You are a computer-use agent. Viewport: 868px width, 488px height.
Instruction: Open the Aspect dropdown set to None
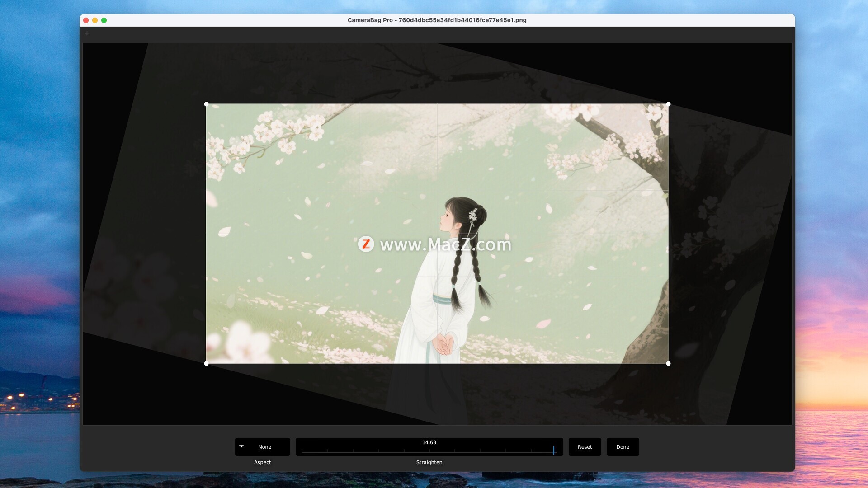point(262,446)
